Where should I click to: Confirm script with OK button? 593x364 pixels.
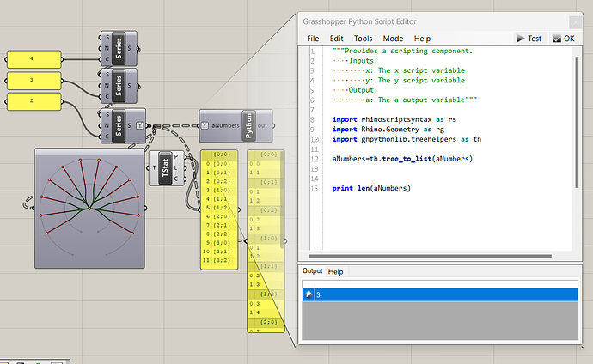[564, 39]
